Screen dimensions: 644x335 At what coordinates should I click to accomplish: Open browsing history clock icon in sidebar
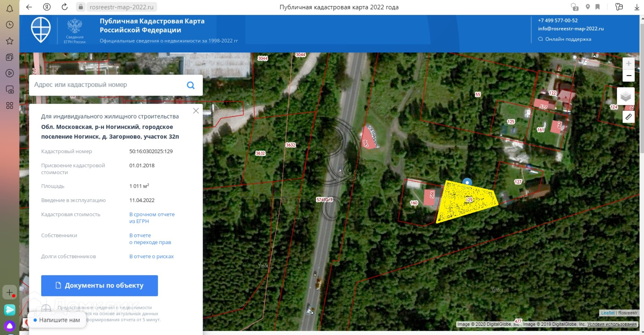[x=10, y=25]
